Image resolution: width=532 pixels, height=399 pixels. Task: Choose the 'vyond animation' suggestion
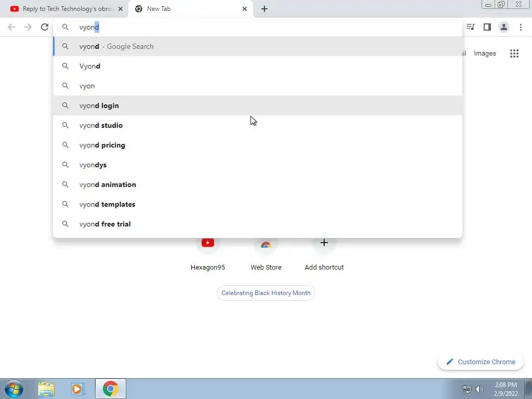(258, 184)
